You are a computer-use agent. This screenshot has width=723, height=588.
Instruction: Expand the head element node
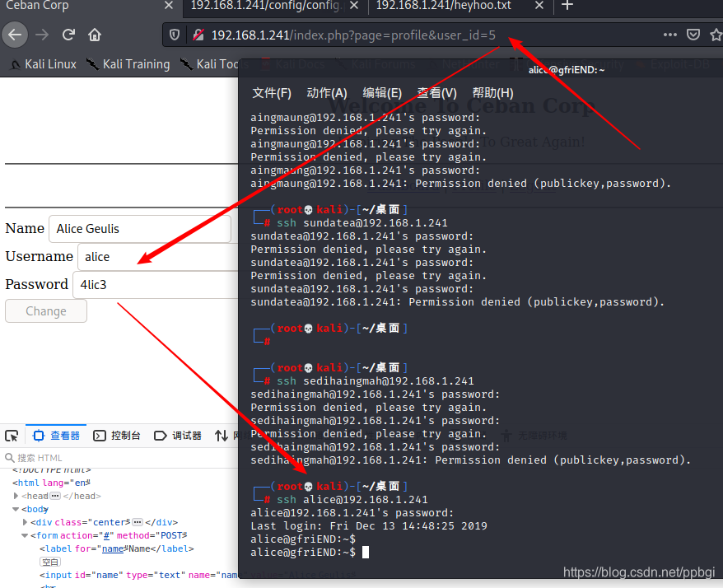pyautogui.click(x=16, y=496)
